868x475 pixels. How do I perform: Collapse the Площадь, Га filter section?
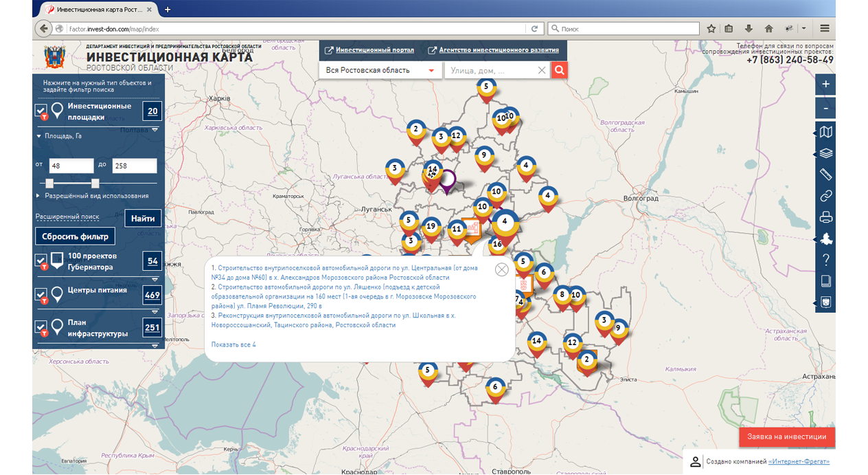click(59, 136)
